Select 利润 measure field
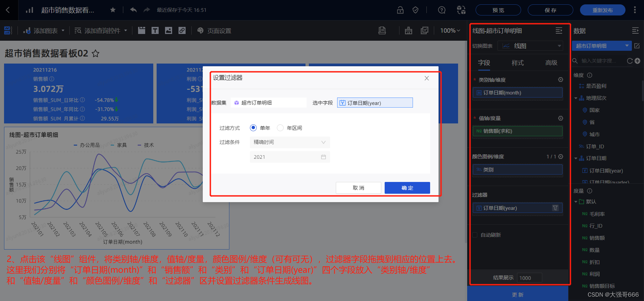The image size is (644, 301). 594,274
